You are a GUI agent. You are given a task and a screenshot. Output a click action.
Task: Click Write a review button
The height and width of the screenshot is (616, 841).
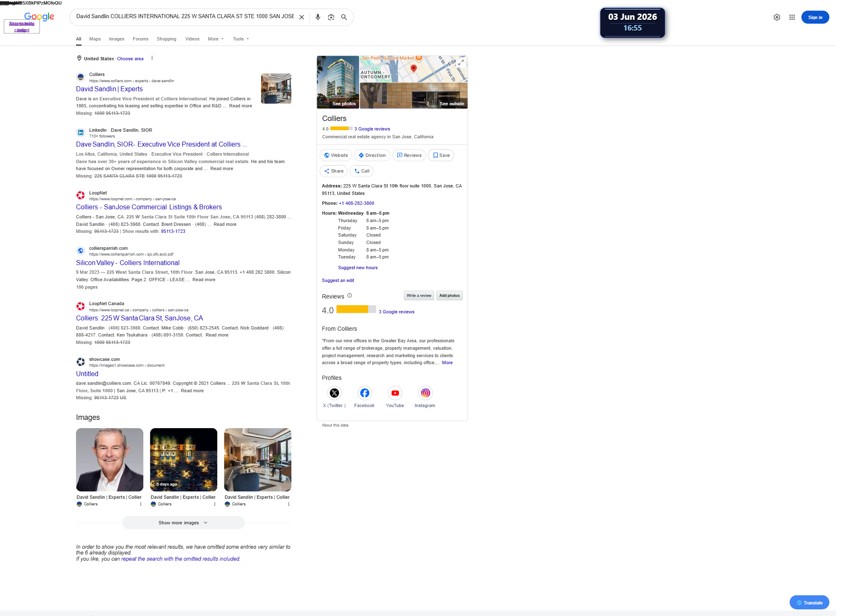(x=419, y=296)
